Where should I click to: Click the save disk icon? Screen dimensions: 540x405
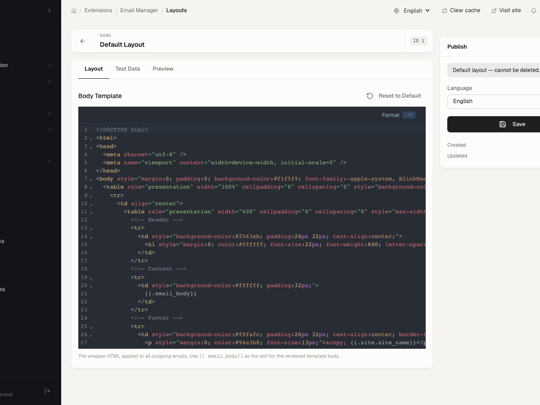click(x=502, y=124)
